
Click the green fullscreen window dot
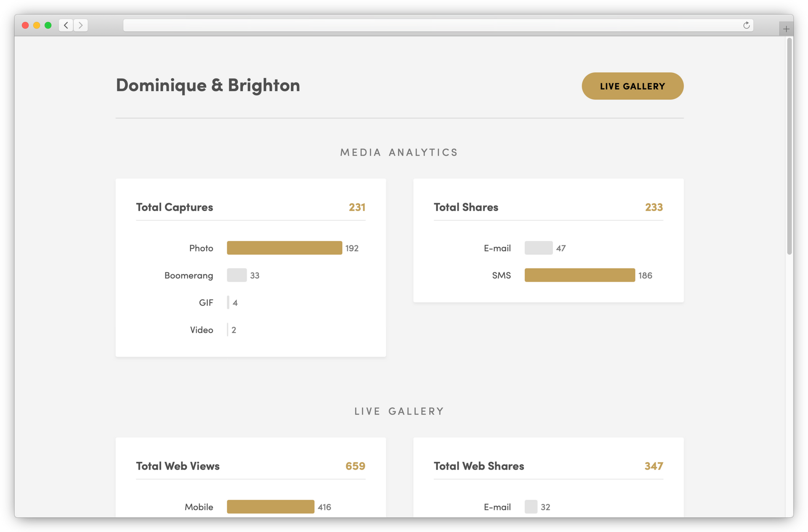(x=48, y=25)
